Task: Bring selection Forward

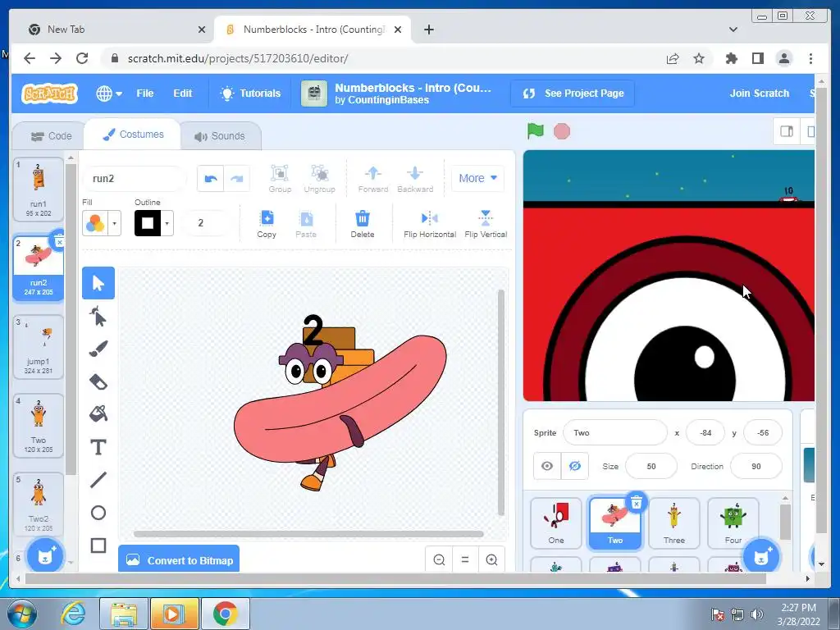Action: pyautogui.click(x=373, y=178)
